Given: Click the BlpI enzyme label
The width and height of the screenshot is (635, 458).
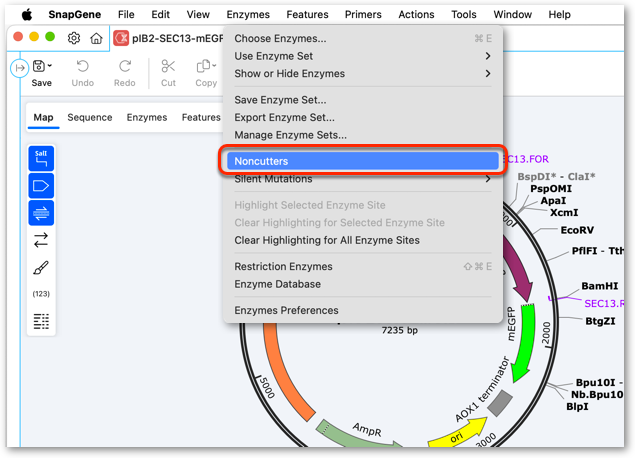Looking at the screenshot, I should coord(577,407).
